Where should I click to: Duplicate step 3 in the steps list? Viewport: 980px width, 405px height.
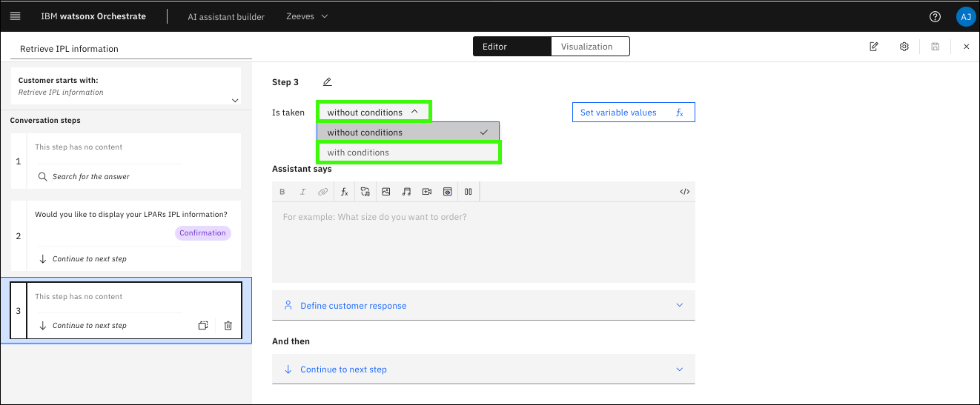click(x=203, y=325)
